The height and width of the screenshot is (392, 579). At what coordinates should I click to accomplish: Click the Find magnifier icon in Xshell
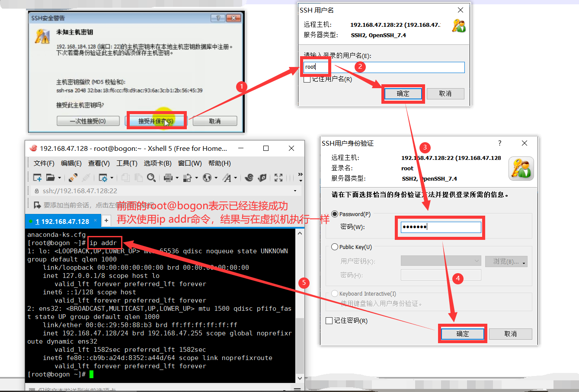(151, 178)
